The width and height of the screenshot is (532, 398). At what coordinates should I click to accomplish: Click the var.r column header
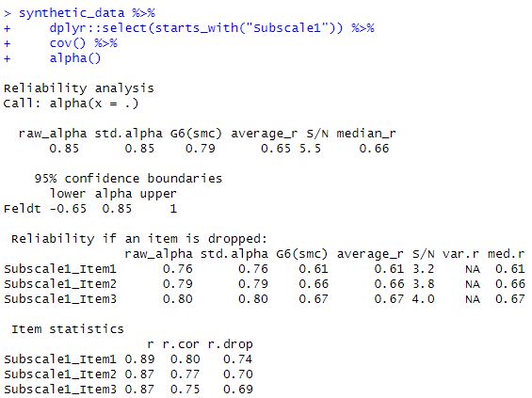coord(460,254)
